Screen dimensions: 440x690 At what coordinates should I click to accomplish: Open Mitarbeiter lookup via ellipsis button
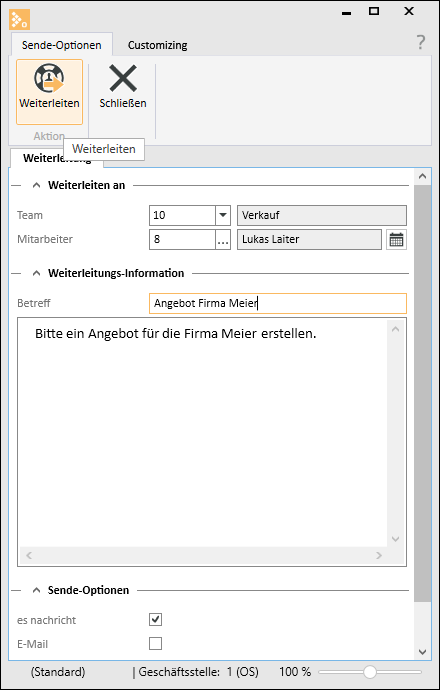[224, 240]
